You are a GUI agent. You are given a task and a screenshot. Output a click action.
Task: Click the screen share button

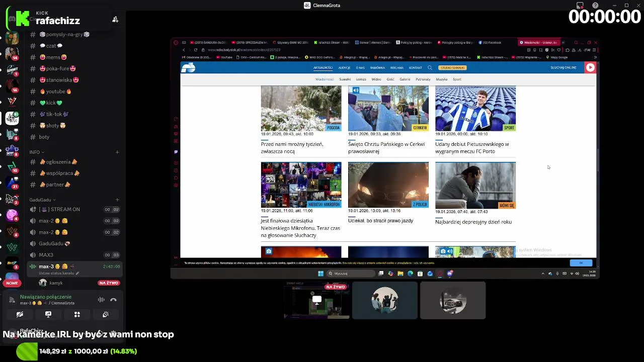[x=48, y=314]
